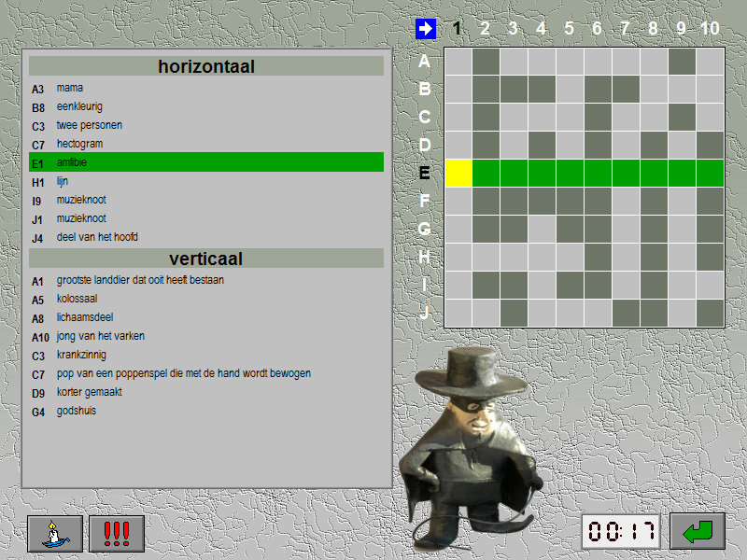Click grid cell A3 in row A

point(514,62)
